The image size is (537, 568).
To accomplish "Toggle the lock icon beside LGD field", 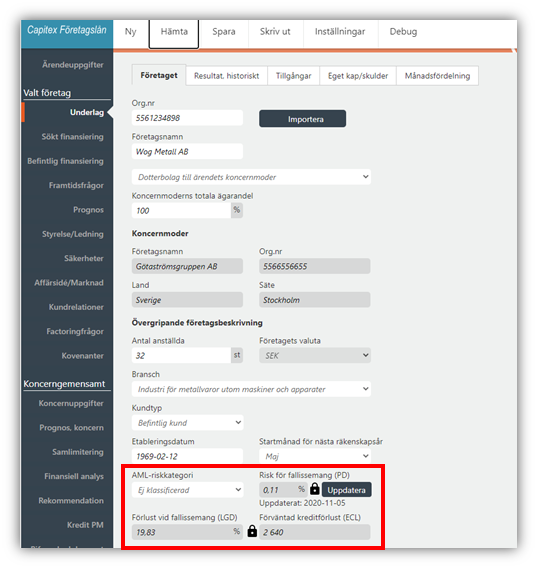I will point(252,531).
